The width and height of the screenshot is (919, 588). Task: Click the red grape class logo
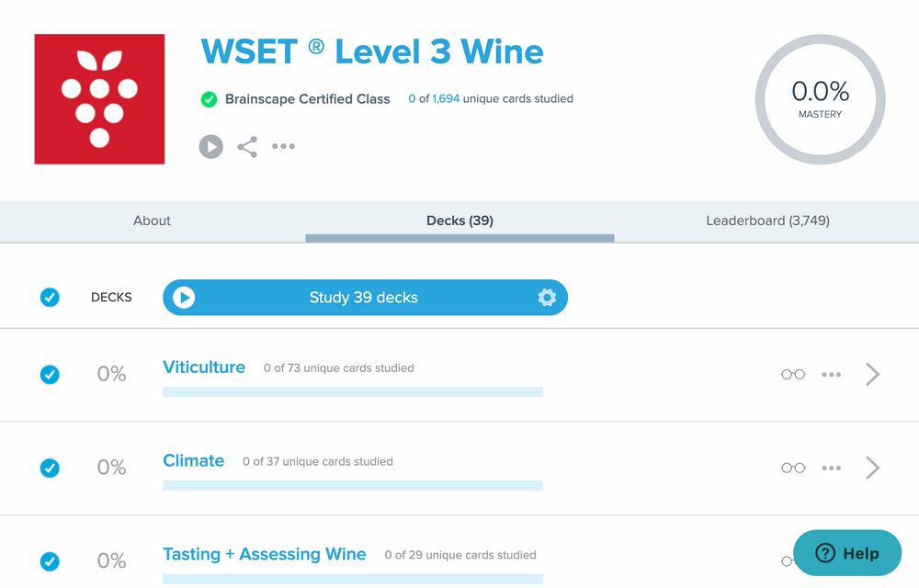[99, 99]
